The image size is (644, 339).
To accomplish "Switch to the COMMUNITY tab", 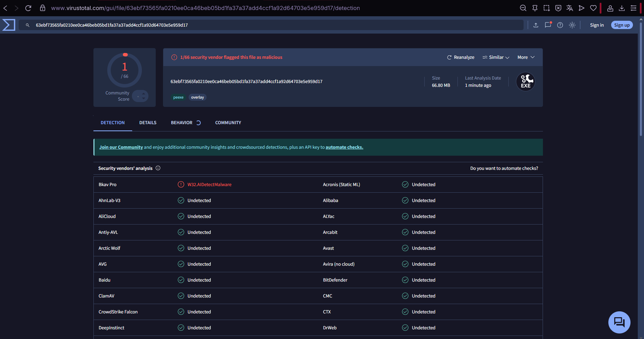I will pyautogui.click(x=228, y=123).
